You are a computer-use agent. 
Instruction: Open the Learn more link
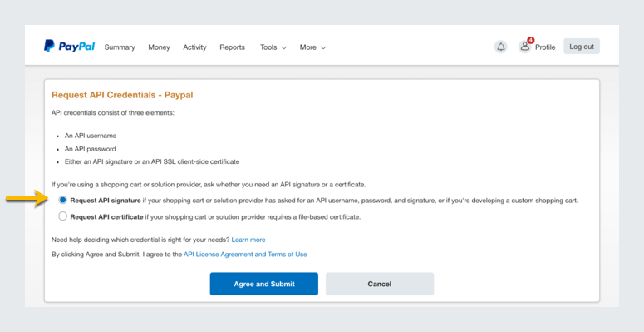pyautogui.click(x=248, y=240)
